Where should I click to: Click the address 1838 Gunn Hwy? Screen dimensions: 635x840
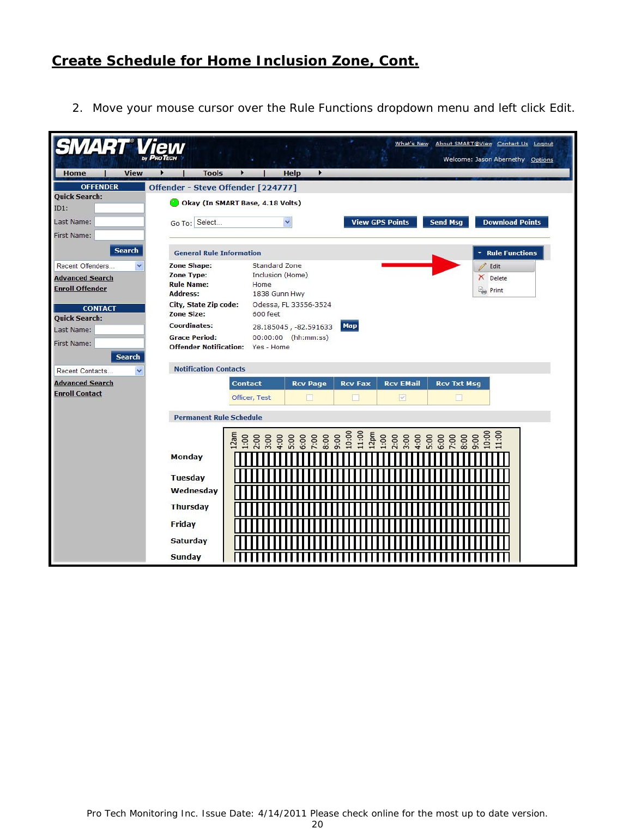(x=279, y=294)
